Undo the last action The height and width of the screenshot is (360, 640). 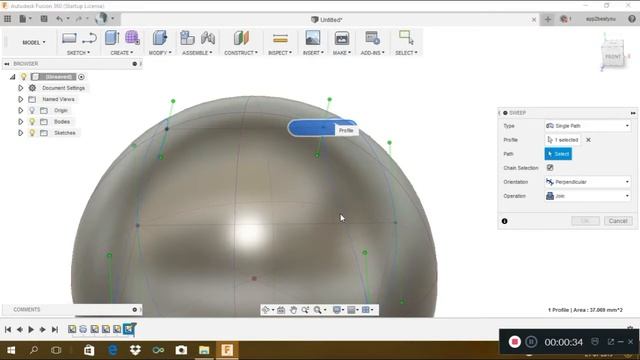click(x=60, y=19)
